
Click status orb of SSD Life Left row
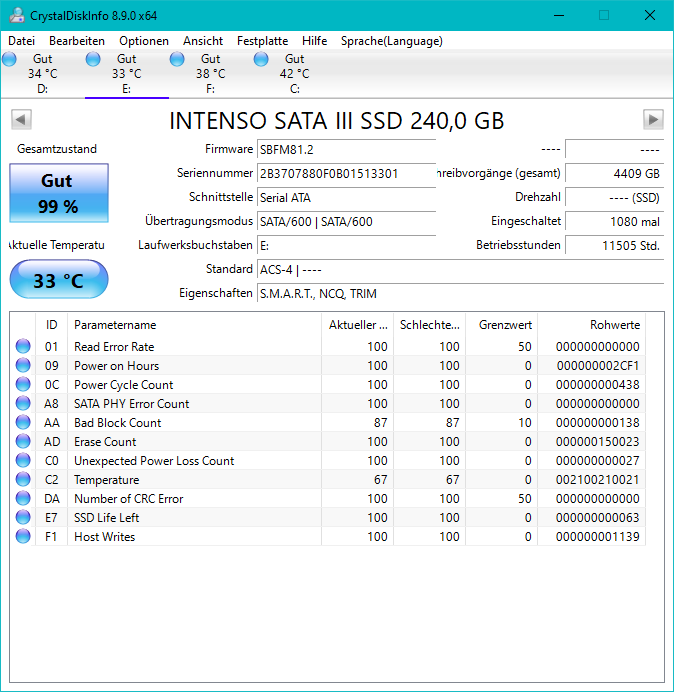coord(23,517)
